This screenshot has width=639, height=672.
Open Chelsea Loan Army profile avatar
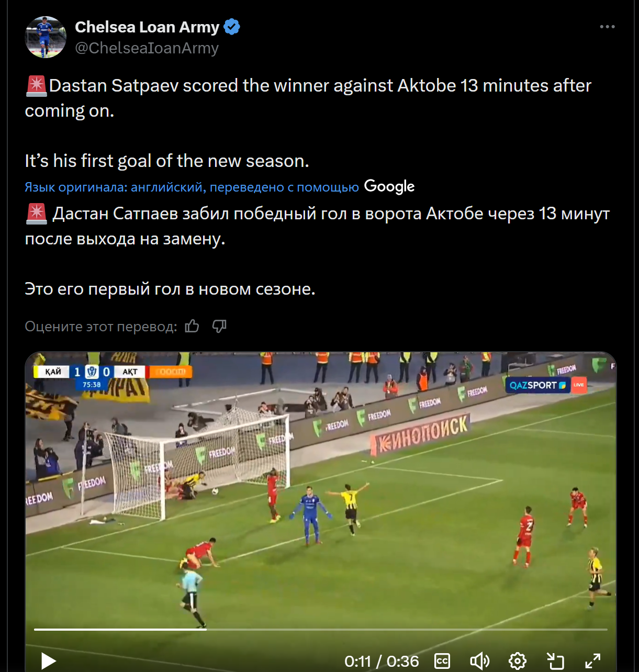46,37
